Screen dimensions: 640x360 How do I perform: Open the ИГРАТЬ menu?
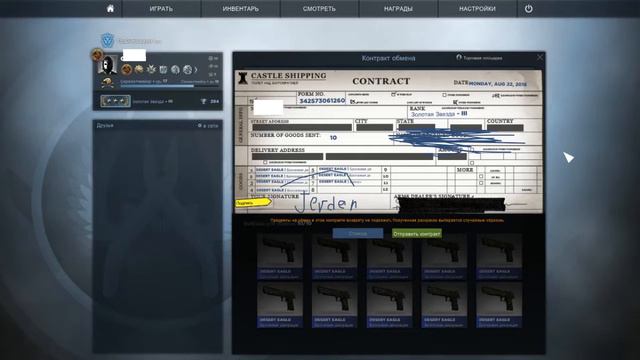tap(161, 9)
